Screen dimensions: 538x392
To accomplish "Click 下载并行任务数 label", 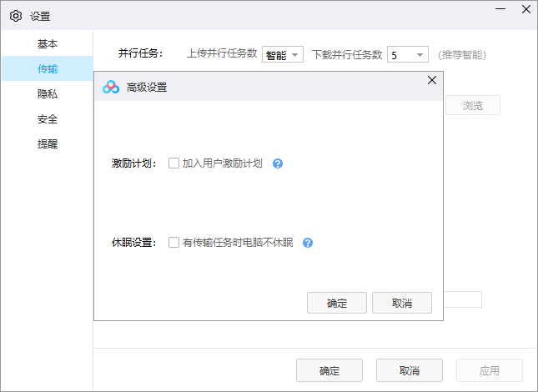I will 347,54.
